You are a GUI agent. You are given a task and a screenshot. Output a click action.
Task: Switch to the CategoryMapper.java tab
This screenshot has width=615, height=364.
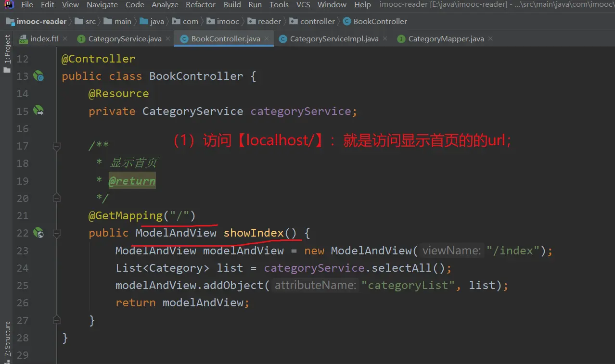tap(446, 39)
